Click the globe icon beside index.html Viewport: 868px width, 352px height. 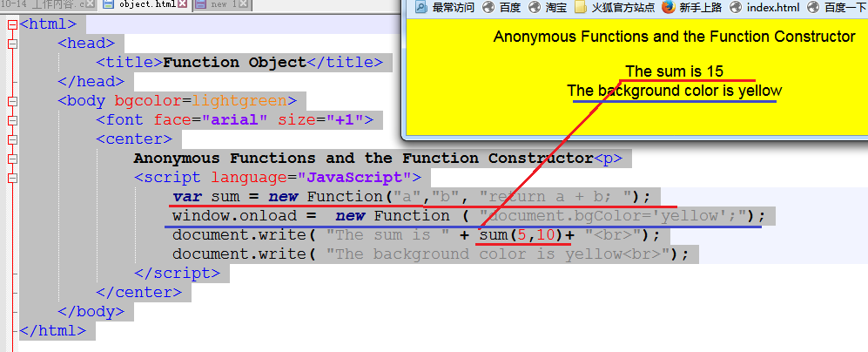point(736,7)
